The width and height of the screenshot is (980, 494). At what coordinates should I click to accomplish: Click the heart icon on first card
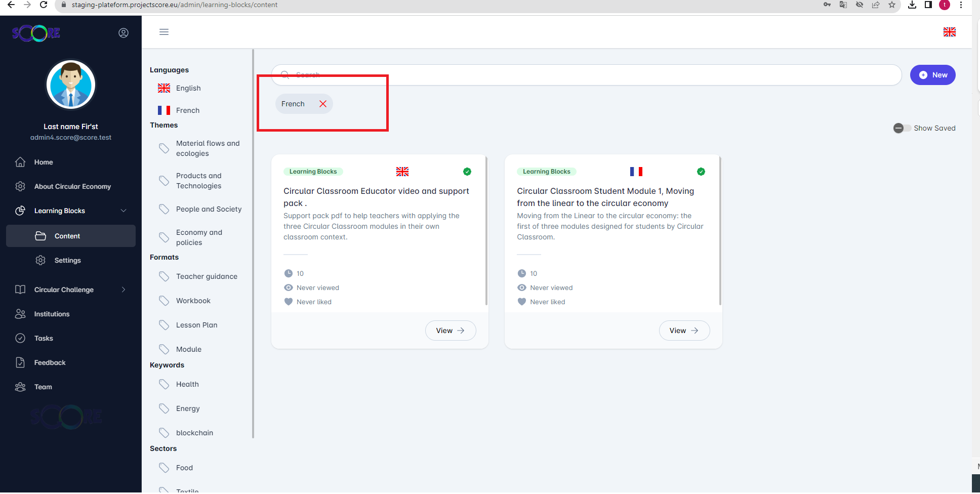tap(289, 302)
